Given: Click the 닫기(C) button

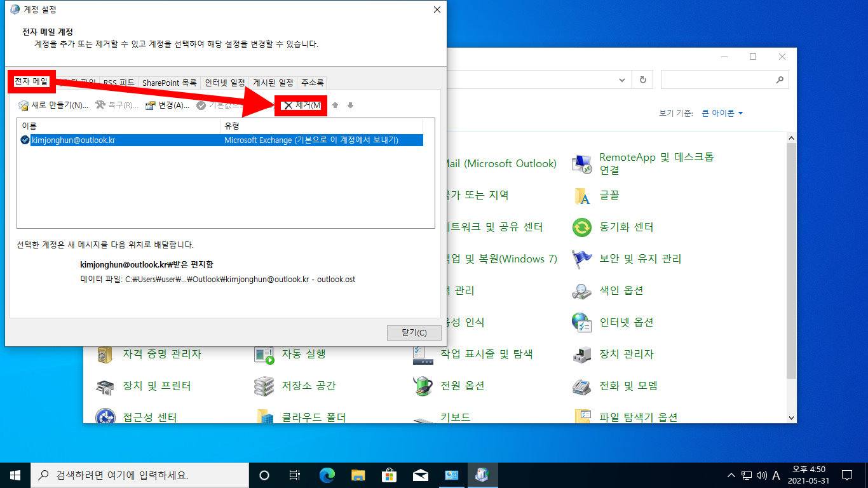Looking at the screenshot, I should click(x=414, y=333).
